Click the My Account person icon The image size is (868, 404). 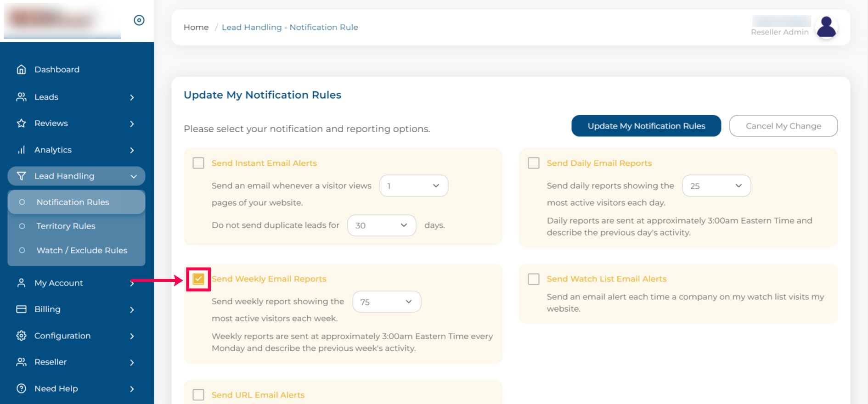21,283
